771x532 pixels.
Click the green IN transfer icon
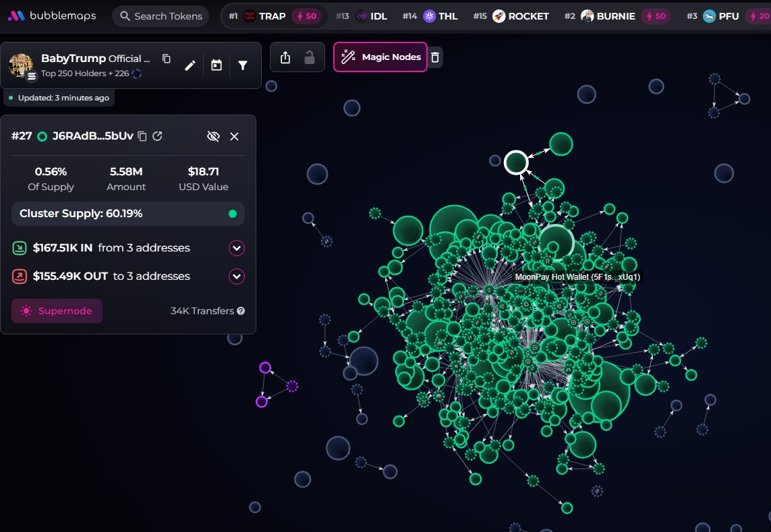click(x=19, y=248)
